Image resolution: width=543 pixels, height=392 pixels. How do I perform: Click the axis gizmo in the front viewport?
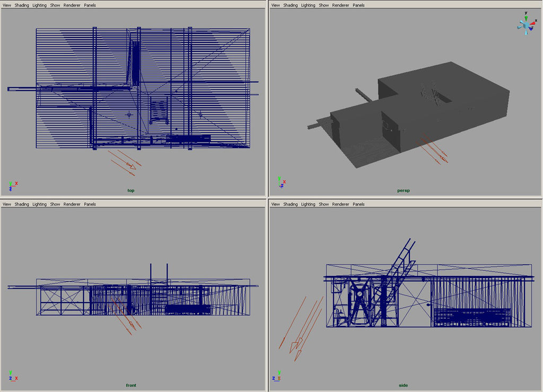pyautogui.click(x=12, y=376)
